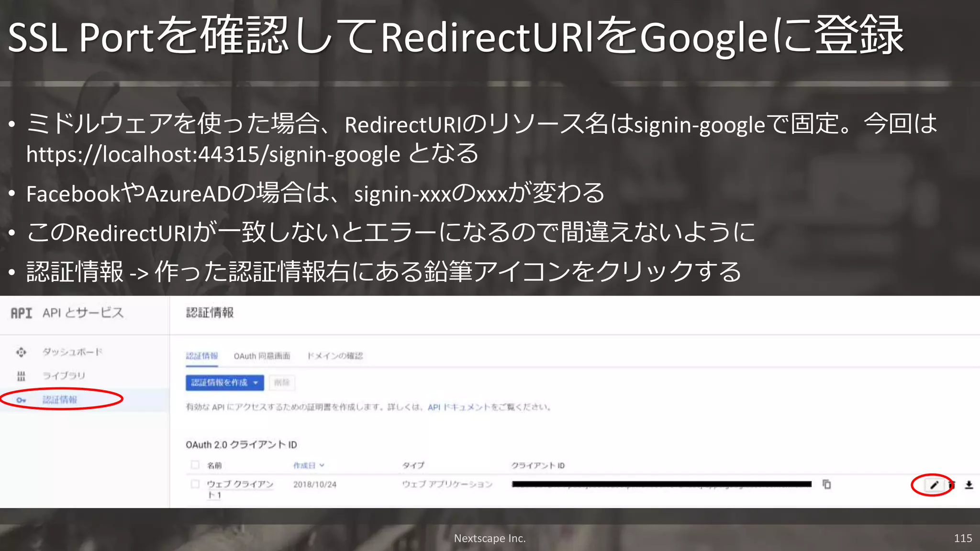Open ライブラリ in the sidebar
This screenshot has height=551, width=980.
(64, 375)
